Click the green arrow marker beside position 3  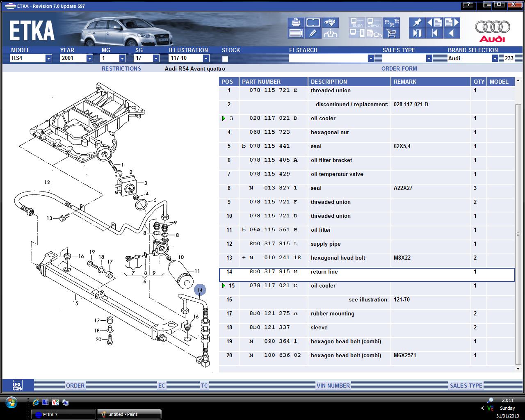224,119
